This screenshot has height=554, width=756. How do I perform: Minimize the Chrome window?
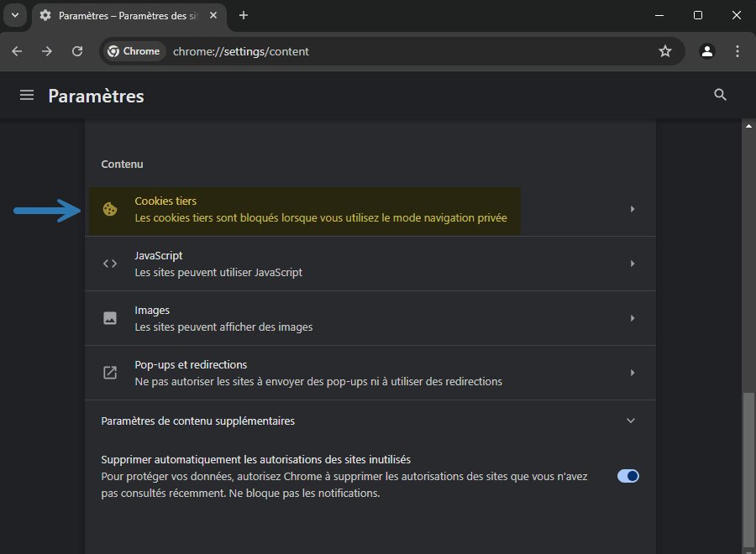pyautogui.click(x=659, y=15)
